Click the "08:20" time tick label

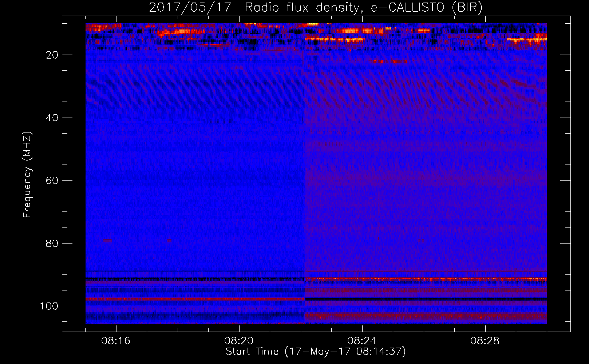tap(239, 341)
